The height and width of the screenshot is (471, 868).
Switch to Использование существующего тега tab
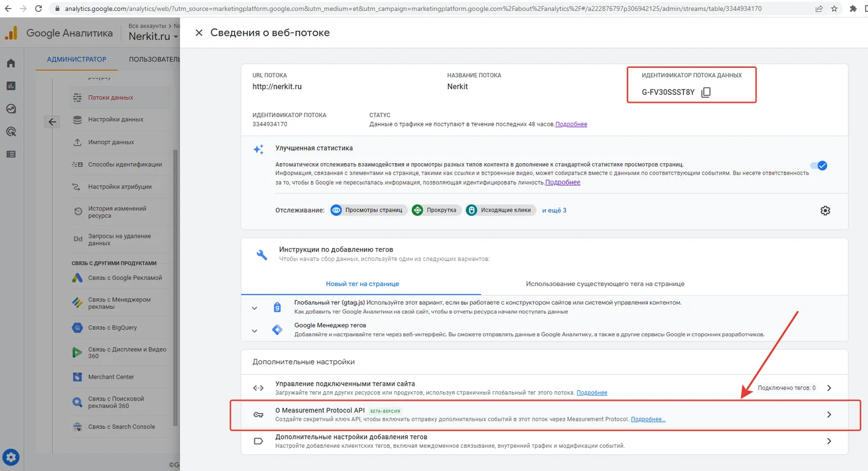click(x=605, y=283)
